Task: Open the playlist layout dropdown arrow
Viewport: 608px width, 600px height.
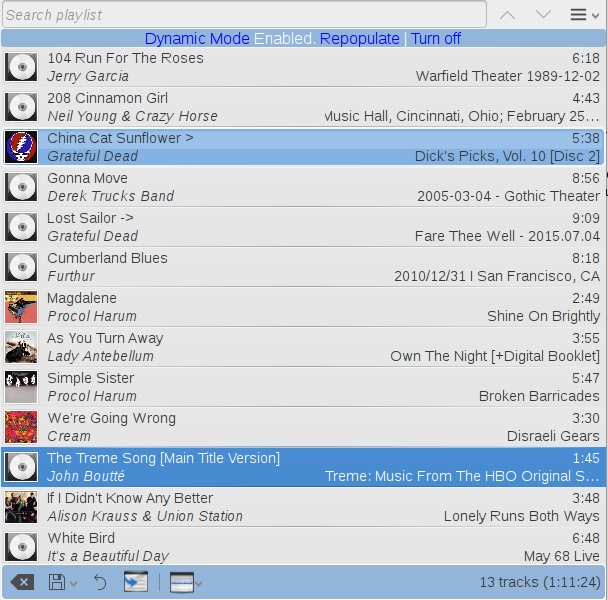Action: (199, 583)
